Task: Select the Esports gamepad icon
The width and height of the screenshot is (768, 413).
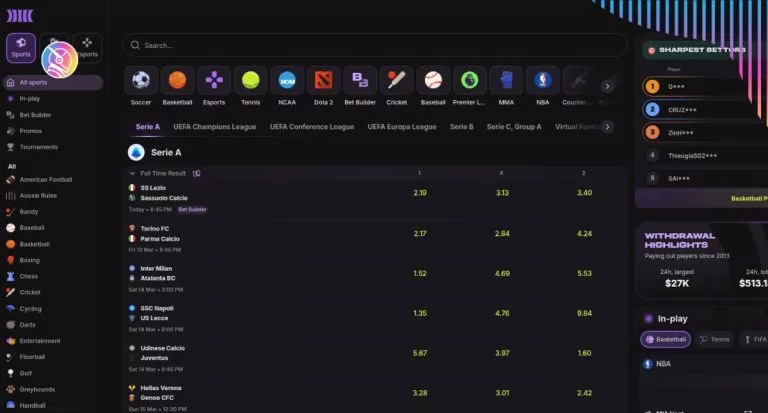Action: tap(214, 80)
